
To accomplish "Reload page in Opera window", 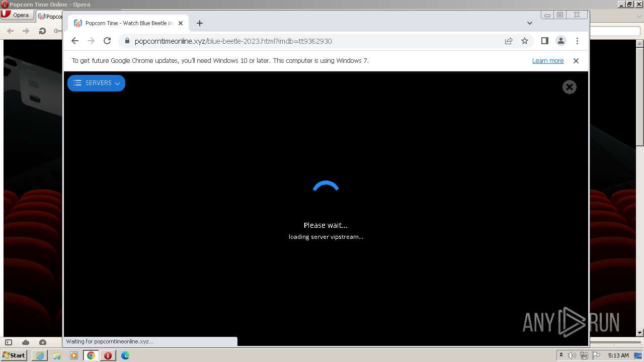I will (x=42, y=31).
